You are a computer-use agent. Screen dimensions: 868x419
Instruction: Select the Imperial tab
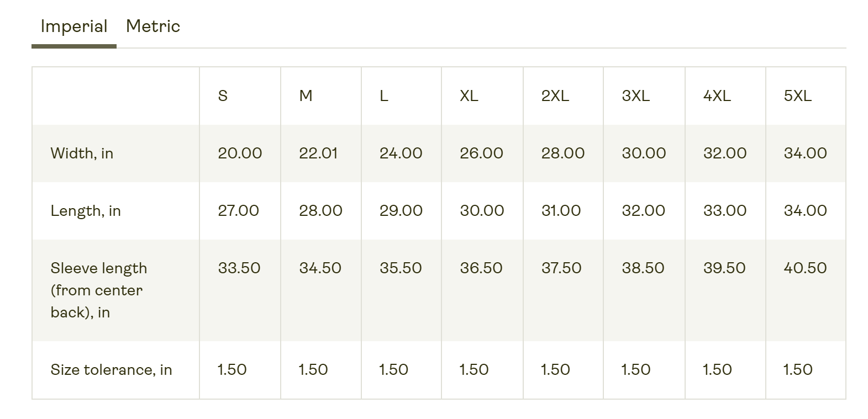[x=74, y=26]
